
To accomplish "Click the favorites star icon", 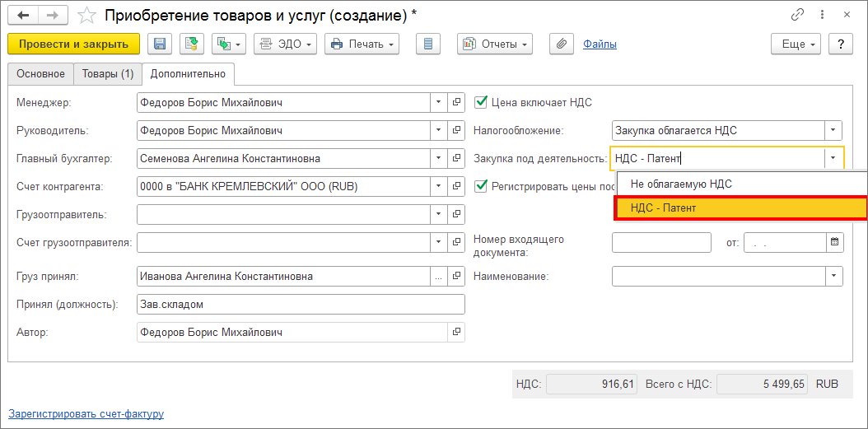I will coord(86,15).
